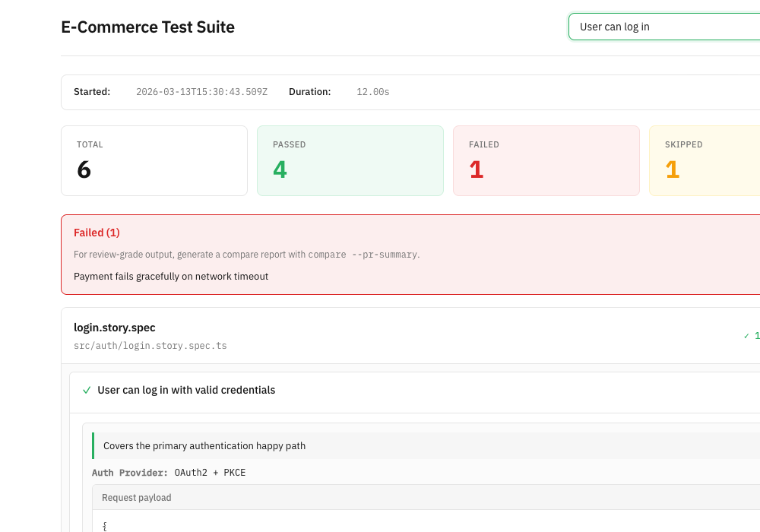
Task: Filter results with the PASSED card
Action: point(350,160)
